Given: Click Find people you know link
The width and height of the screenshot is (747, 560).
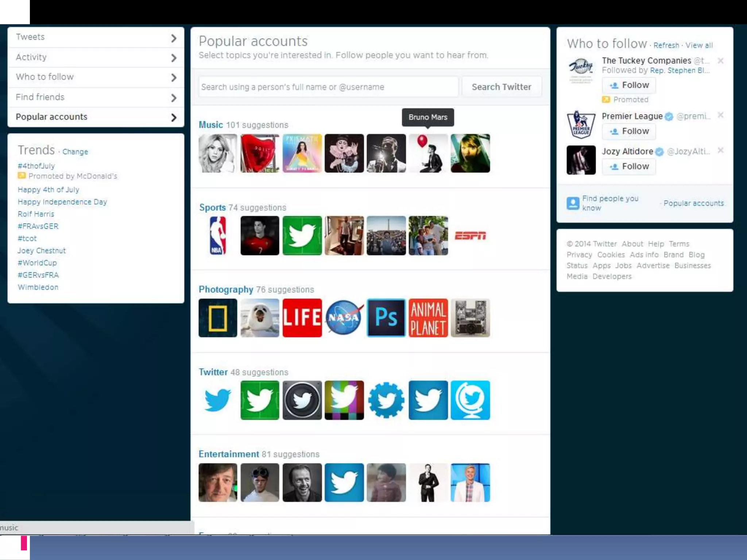Looking at the screenshot, I should tap(610, 203).
